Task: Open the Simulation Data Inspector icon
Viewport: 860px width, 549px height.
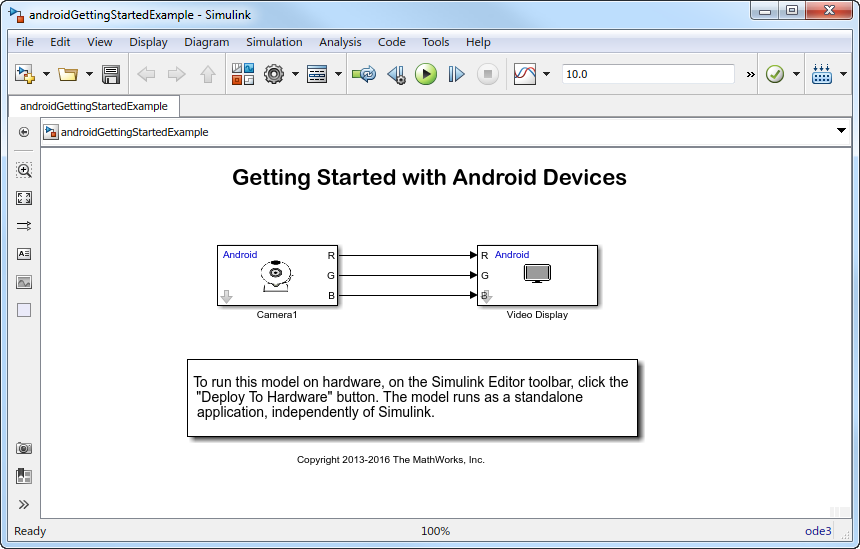Action: (x=525, y=74)
